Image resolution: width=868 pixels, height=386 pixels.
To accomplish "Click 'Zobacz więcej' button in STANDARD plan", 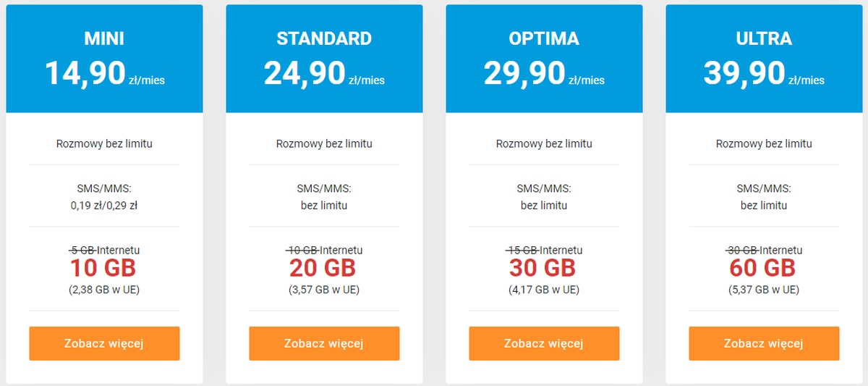I will click(x=324, y=343).
